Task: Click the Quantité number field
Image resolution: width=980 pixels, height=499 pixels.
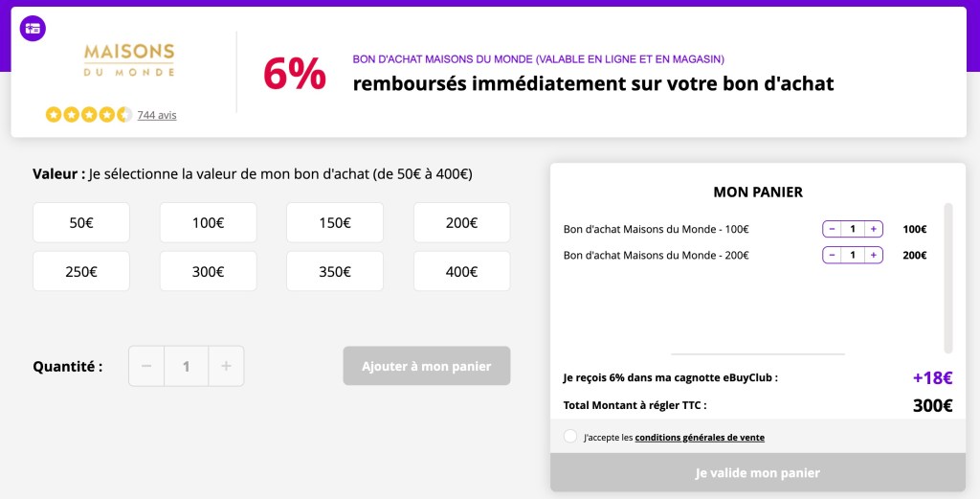Action: pos(187,366)
